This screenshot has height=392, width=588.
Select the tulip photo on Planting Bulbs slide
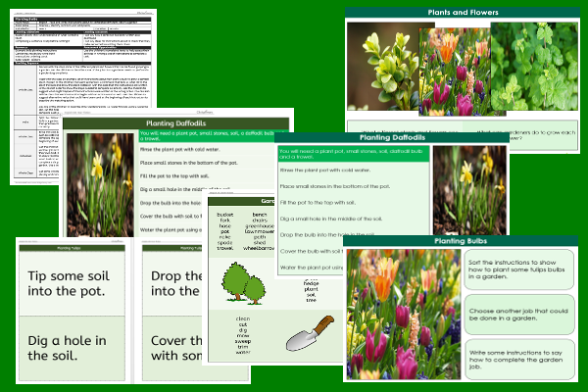(404, 315)
